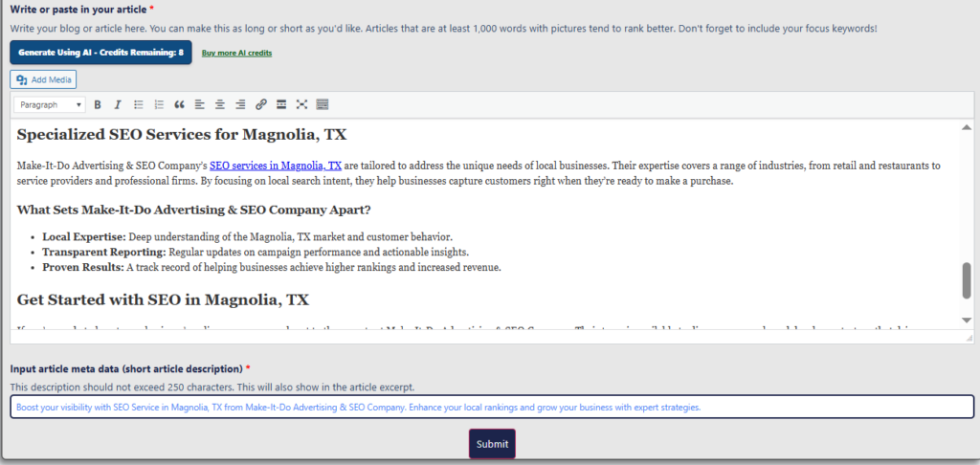This screenshot has width=980, height=465.
Task: Apply blockquote formatting
Action: tap(179, 104)
